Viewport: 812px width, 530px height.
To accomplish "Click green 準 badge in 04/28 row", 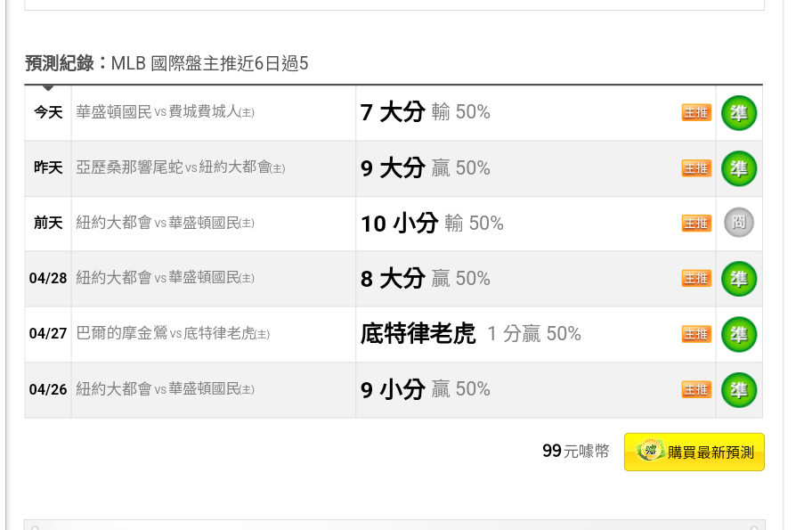I will pos(739,279).
